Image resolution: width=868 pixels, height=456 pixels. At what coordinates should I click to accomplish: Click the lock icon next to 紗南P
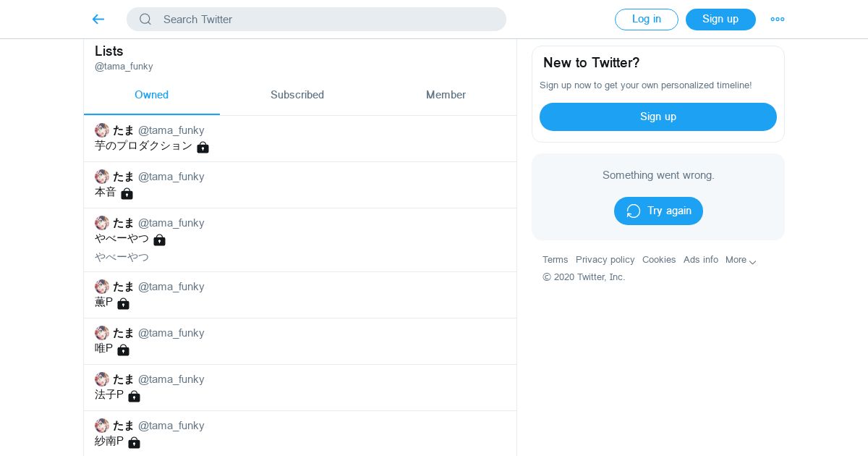coord(134,442)
